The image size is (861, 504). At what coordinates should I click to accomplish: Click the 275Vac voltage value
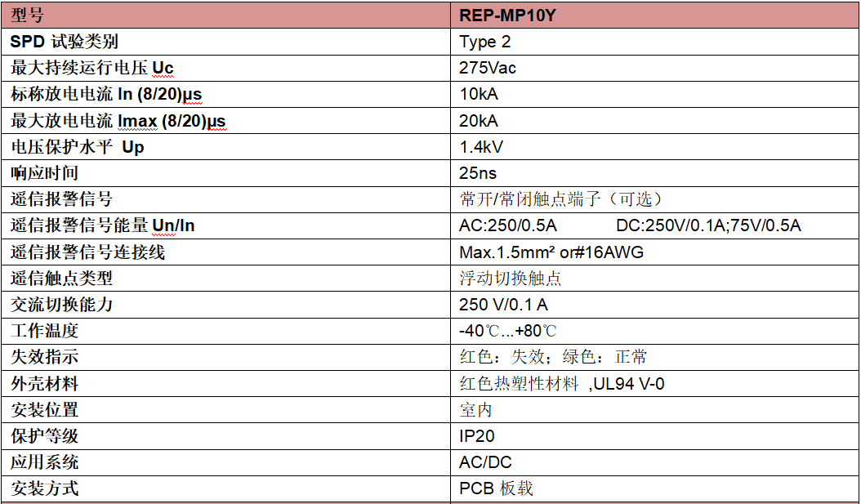coord(488,68)
